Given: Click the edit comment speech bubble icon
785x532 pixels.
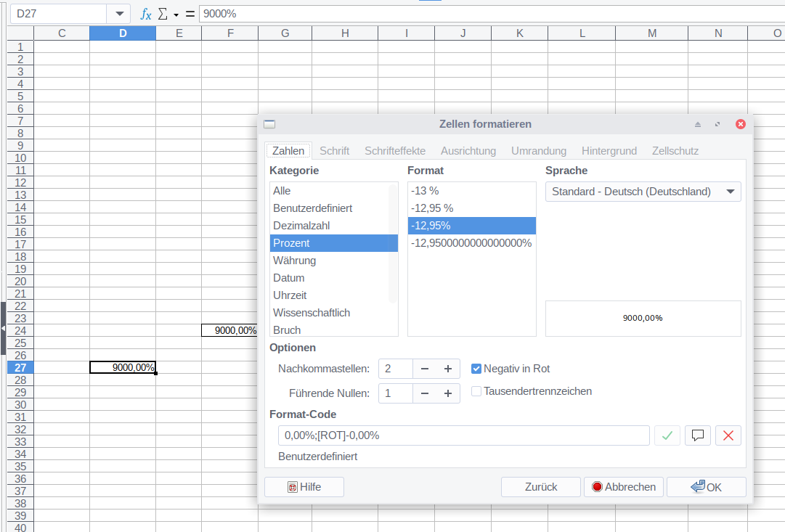Looking at the screenshot, I should pos(698,435).
